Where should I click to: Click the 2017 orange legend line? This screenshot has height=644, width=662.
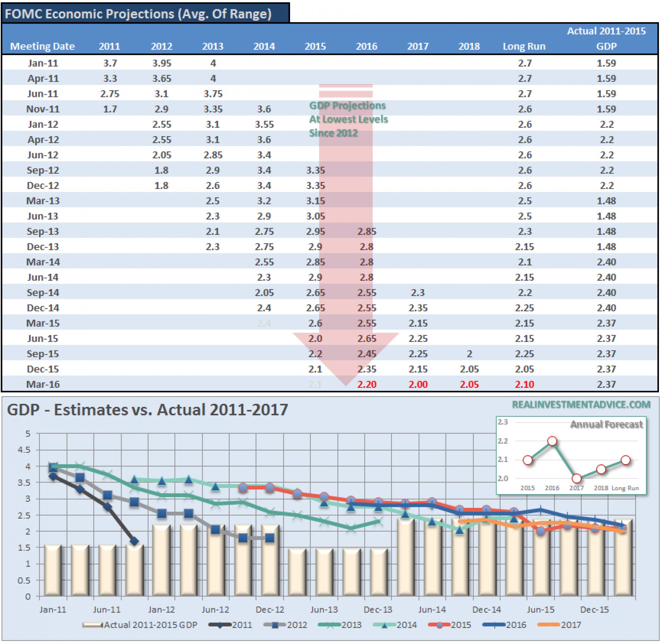pos(549,626)
